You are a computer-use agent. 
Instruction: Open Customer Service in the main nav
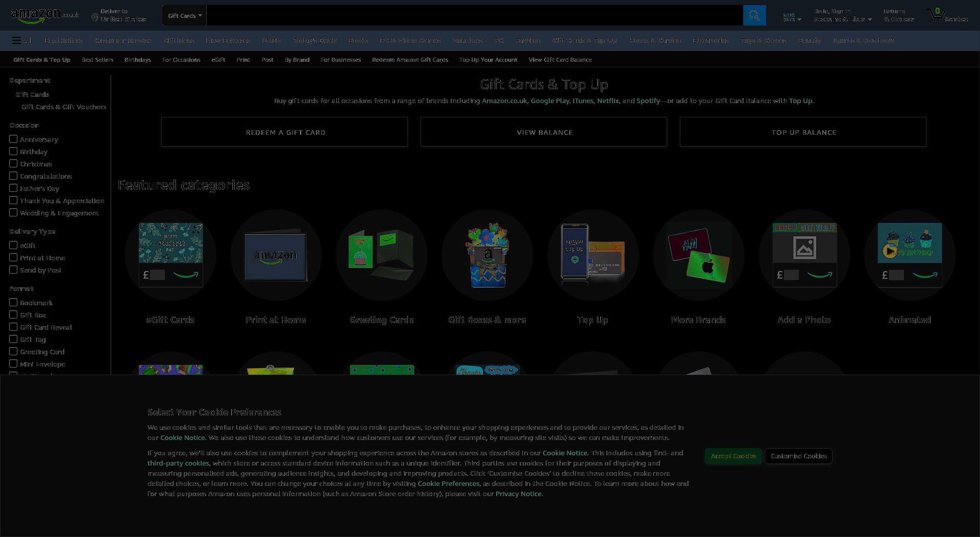coord(122,40)
